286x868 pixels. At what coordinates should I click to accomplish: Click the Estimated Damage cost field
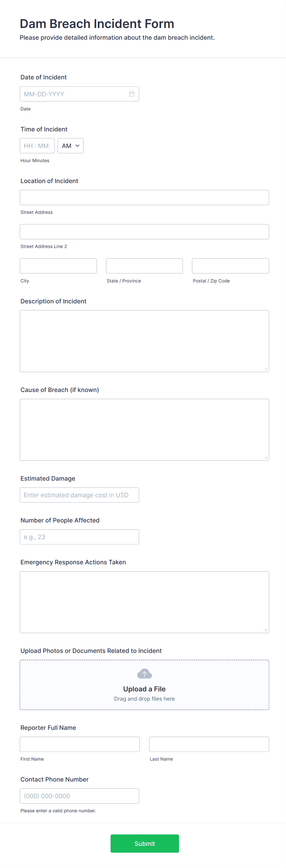[79, 495]
